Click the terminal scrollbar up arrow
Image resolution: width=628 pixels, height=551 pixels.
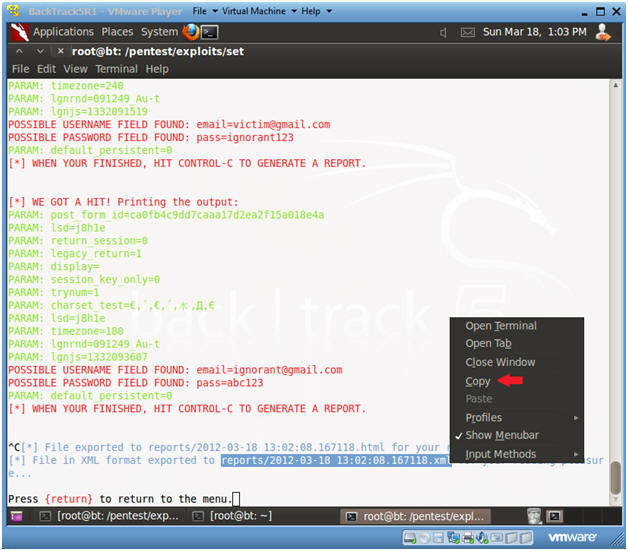pyautogui.click(x=615, y=85)
